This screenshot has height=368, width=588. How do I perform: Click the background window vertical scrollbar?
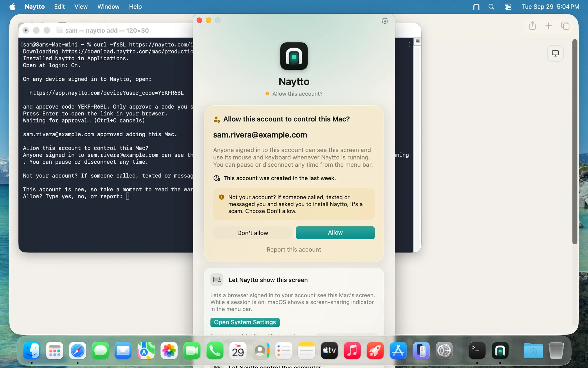[575, 141]
